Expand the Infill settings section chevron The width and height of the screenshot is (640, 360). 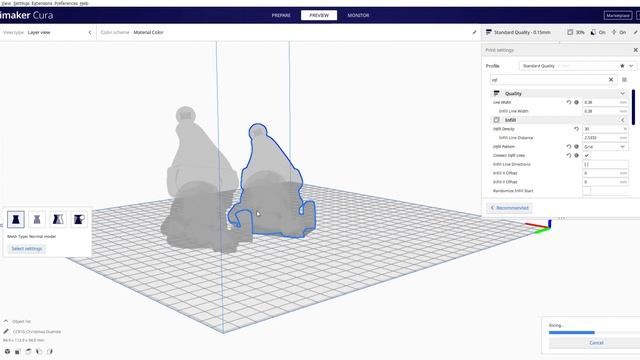[623, 120]
